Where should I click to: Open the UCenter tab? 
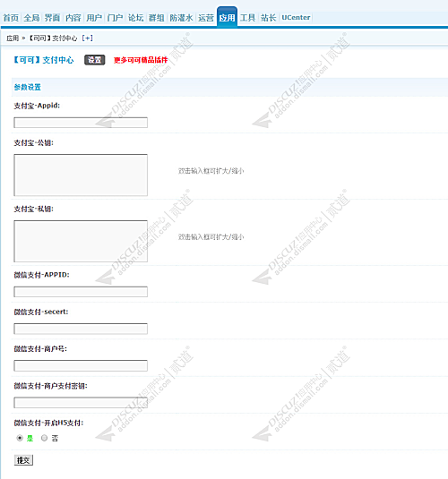(x=296, y=17)
